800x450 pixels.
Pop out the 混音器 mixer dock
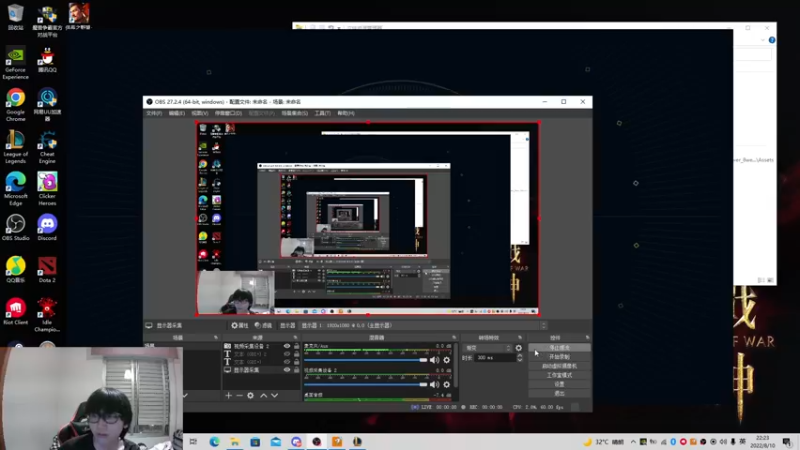click(454, 337)
